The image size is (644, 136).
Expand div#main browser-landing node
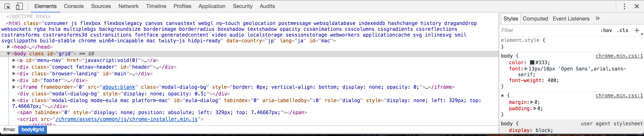click(x=14, y=74)
